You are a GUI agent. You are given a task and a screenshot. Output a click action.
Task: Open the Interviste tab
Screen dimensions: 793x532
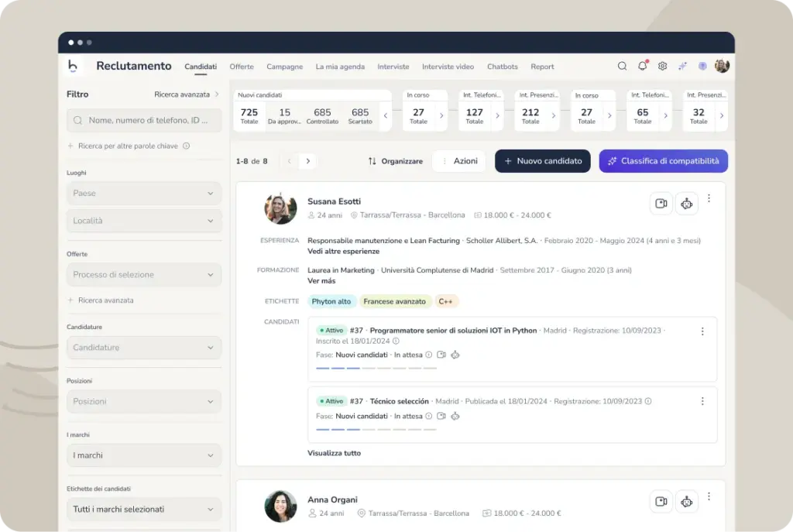393,67
